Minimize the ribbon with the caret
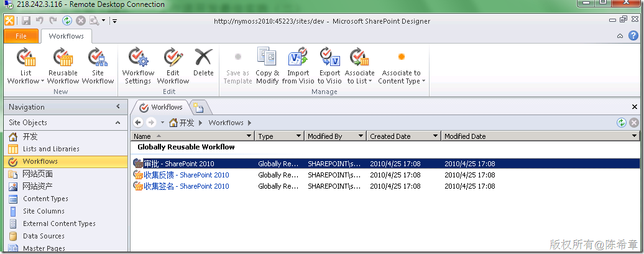The width and height of the screenshot is (644, 254). [620, 36]
